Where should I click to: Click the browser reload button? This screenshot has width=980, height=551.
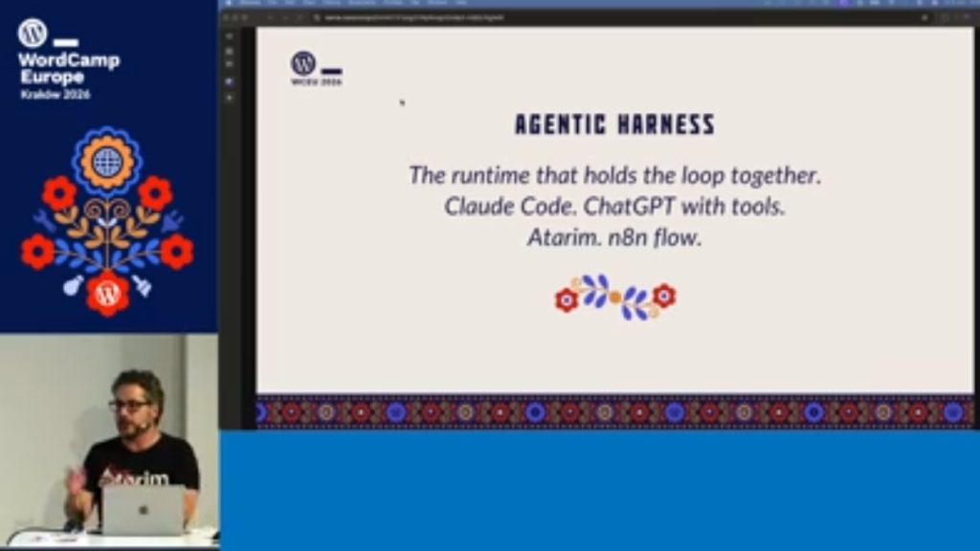coord(301,17)
